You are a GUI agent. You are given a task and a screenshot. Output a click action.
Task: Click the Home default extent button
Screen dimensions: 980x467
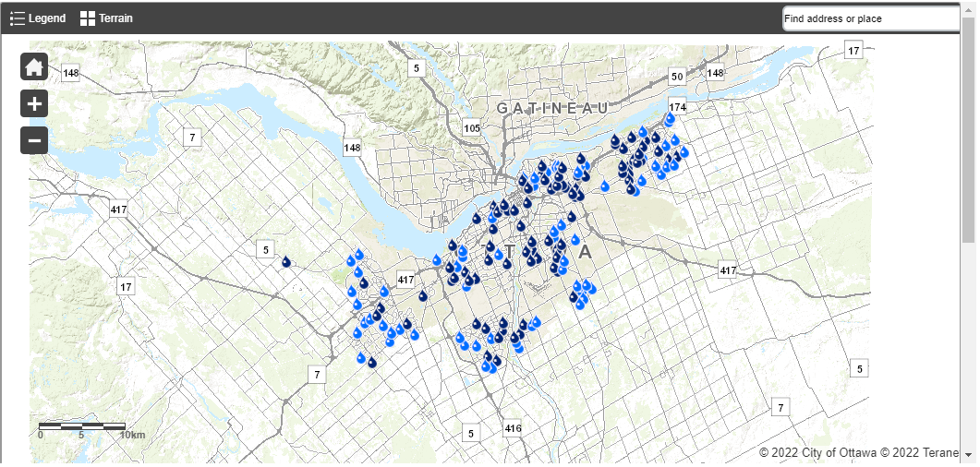(x=34, y=66)
